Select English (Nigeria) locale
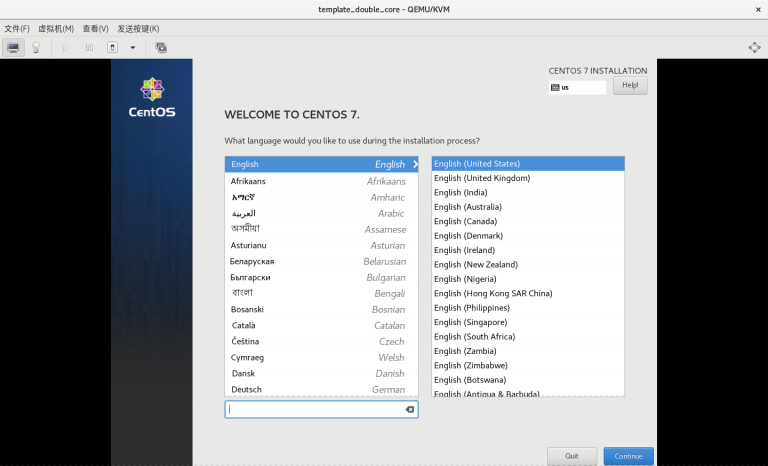This screenshot has height=466, width=768. pyautogui.click(x=528, y=279)
